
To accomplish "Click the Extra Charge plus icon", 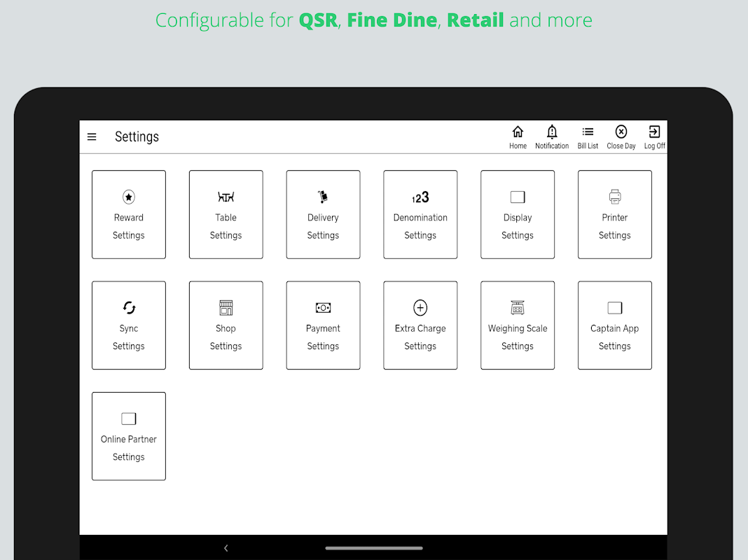I will point(420,308).
